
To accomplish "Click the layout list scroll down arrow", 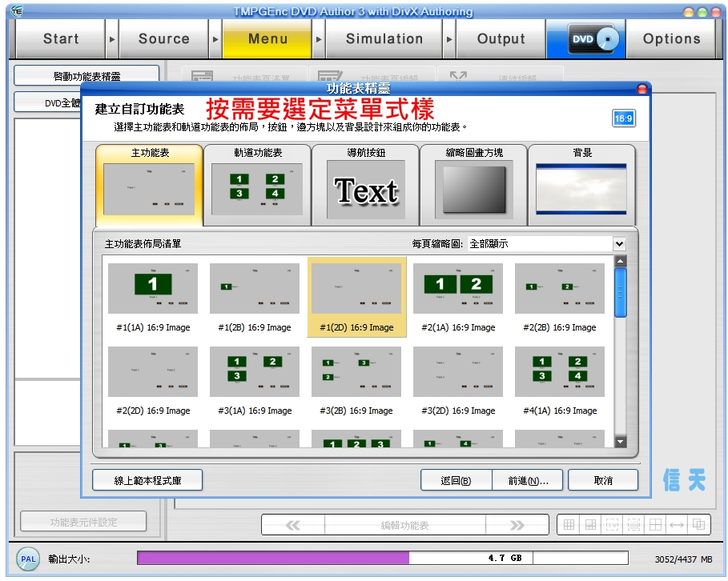I will [x=620, y=442].
